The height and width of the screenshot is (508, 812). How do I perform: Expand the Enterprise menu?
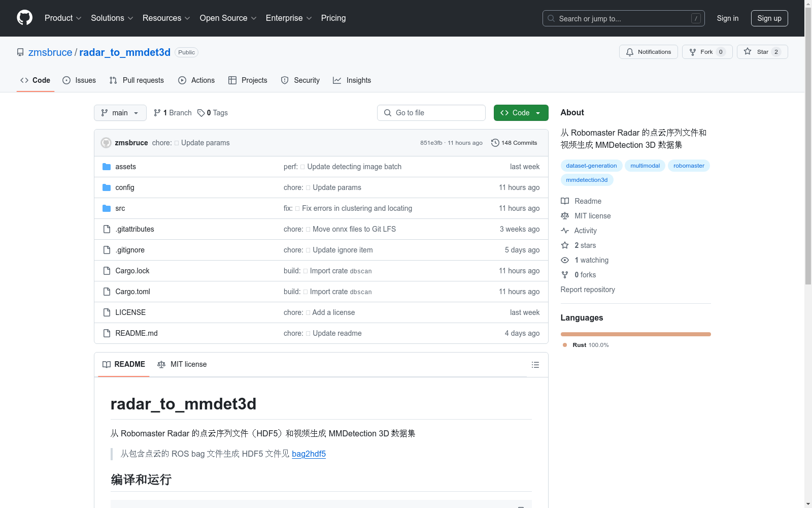point(289,18)
